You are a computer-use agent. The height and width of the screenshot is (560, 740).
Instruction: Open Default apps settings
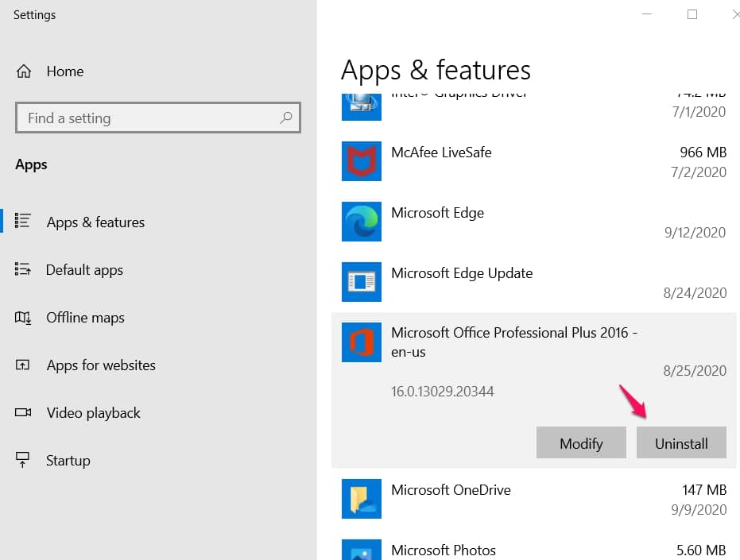[x=84, y=270]
